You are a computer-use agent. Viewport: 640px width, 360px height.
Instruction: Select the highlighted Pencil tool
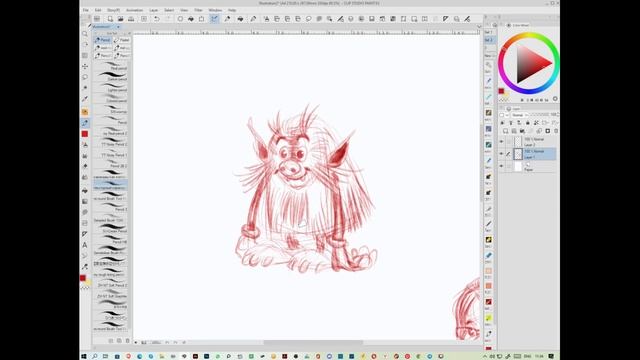click(85, 123)
